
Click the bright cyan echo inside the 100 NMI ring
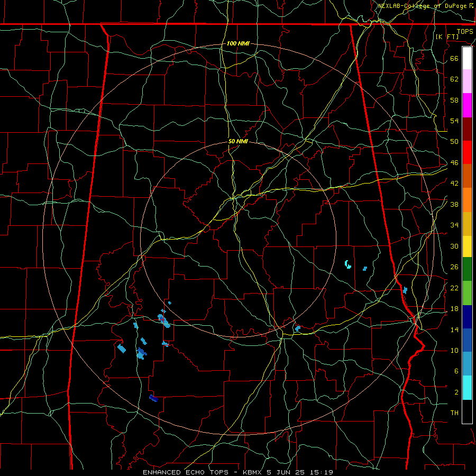(x=347, y=264)
